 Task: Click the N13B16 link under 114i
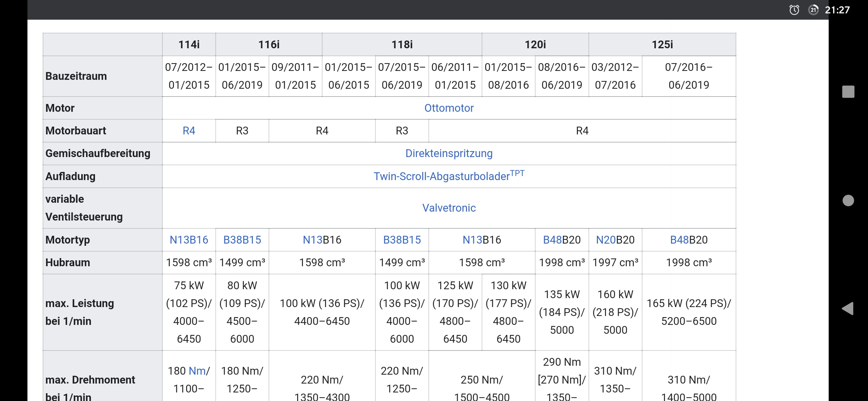pyautogui.click(x=189, y=240)
